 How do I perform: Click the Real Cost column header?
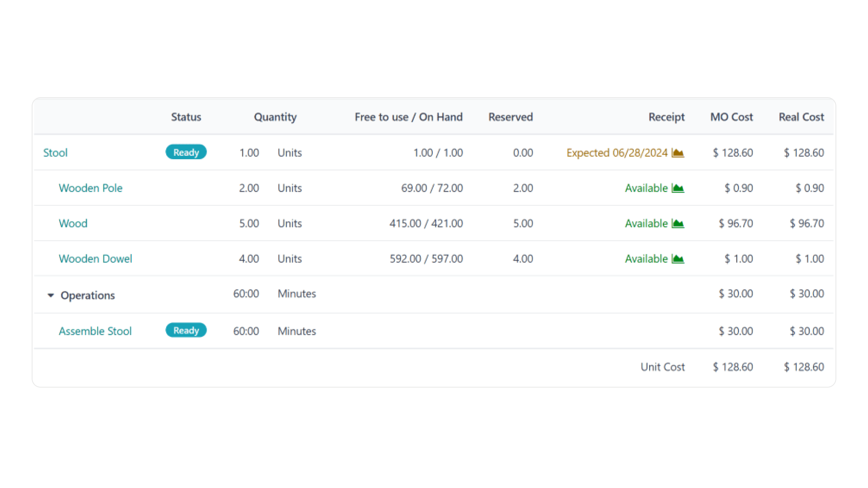pyautogui.click(x=801, y=117)
